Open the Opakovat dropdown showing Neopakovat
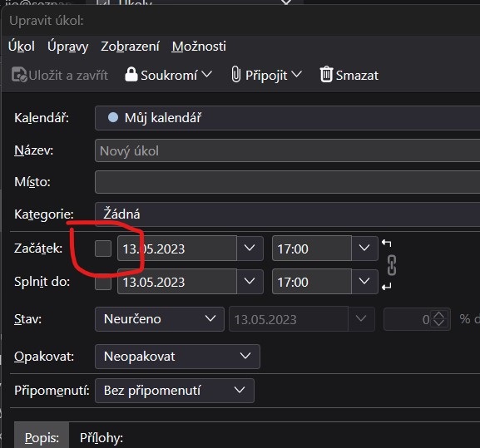 click(177, 357)
